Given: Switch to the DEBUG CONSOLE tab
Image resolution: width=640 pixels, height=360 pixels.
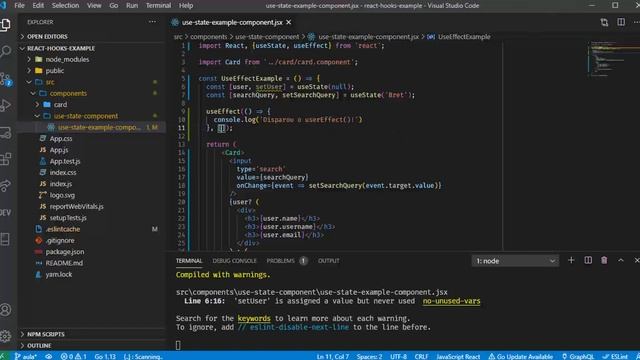Looking at the screenshot, I should click(x=234, y=260).
